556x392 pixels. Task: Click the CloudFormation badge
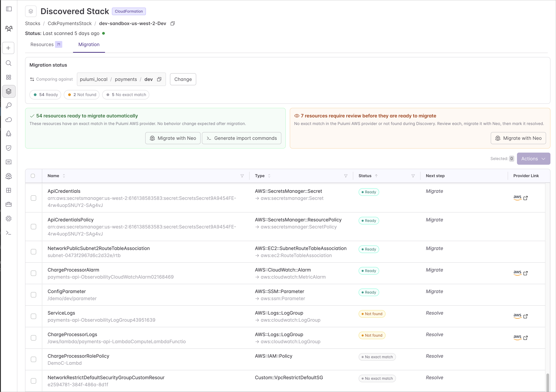coord(129,11)
